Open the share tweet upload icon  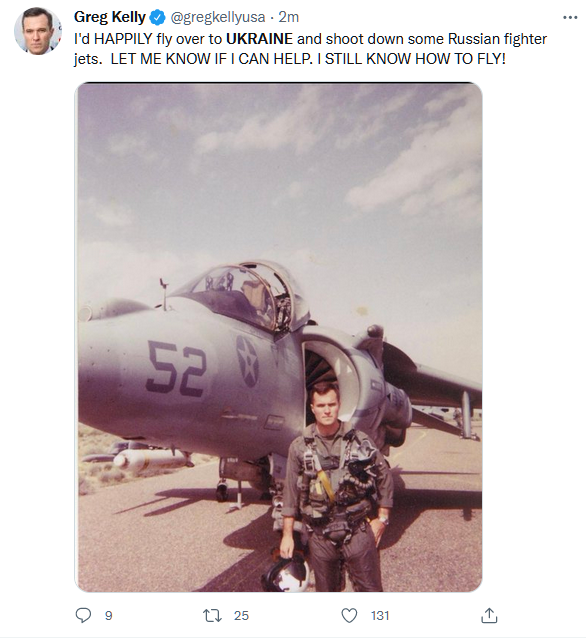pos(489,615)
